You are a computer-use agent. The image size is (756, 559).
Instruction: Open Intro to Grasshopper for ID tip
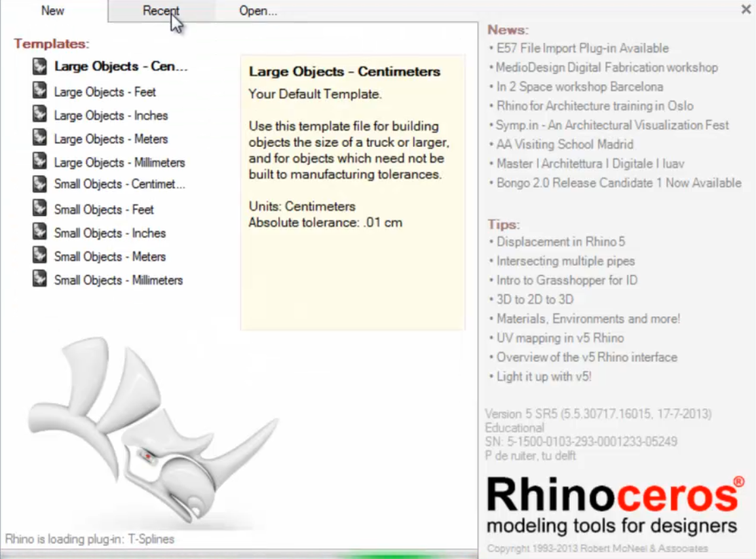(x=567, y=280)
